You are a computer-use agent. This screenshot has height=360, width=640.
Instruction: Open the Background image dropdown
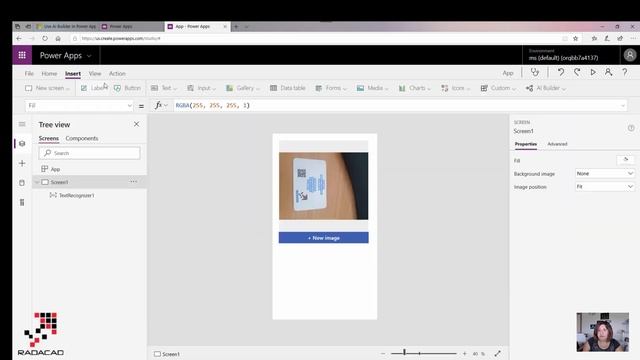coord(605,173)
